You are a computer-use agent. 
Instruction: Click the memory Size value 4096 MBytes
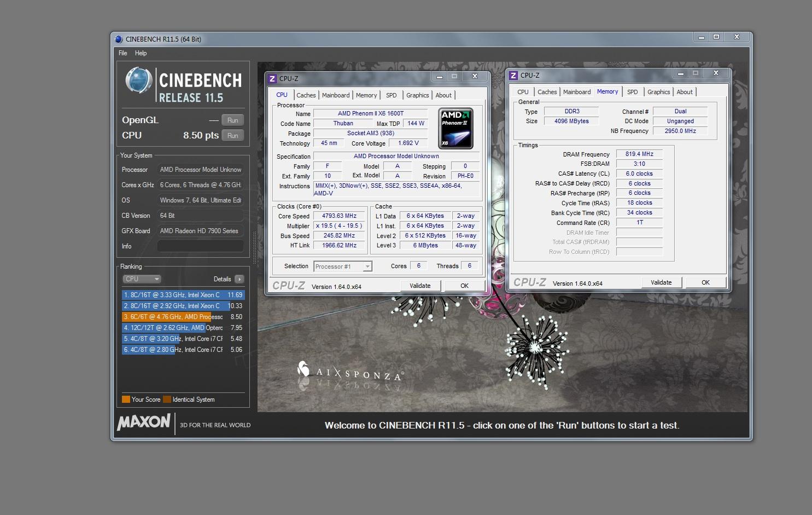point(571,121)
